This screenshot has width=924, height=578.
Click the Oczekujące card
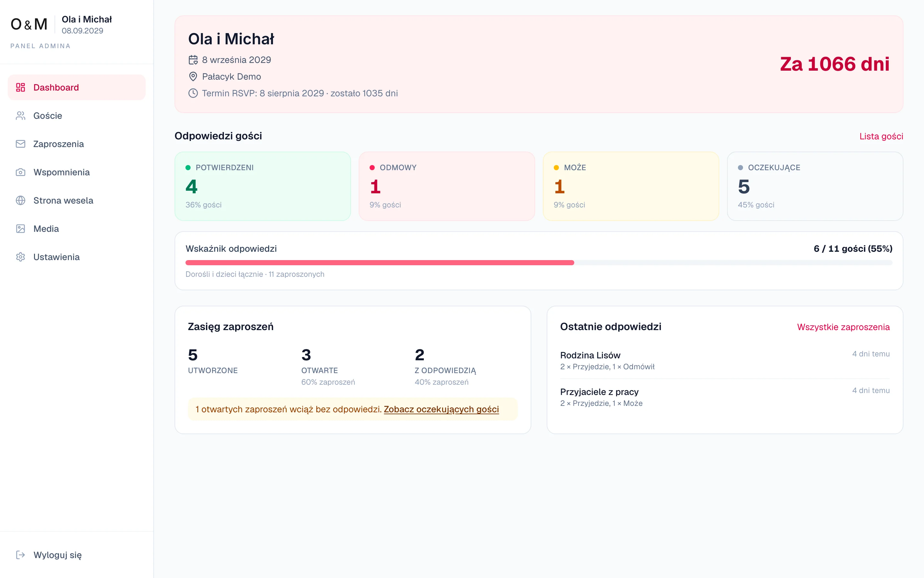815,186
